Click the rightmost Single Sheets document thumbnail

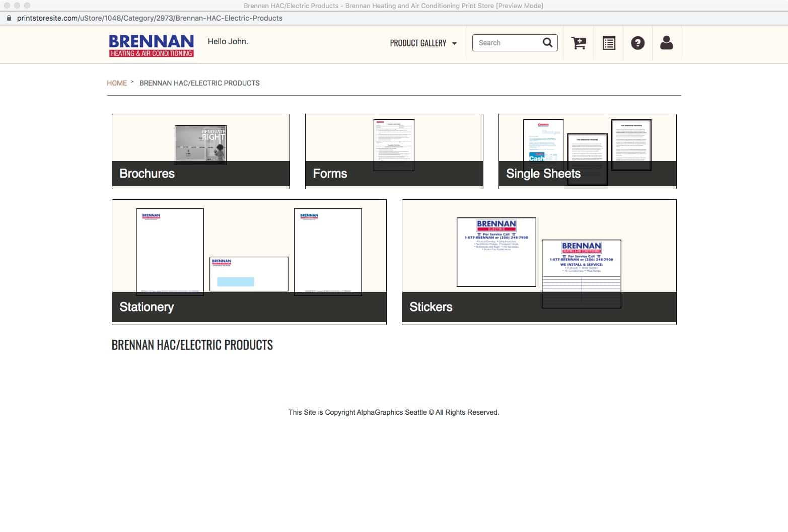coord(631,145)
